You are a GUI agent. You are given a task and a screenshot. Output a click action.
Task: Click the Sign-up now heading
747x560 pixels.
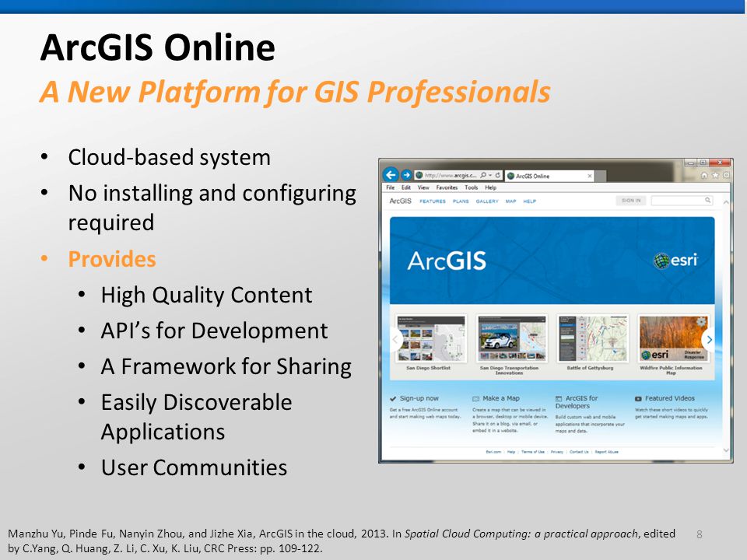419,398
